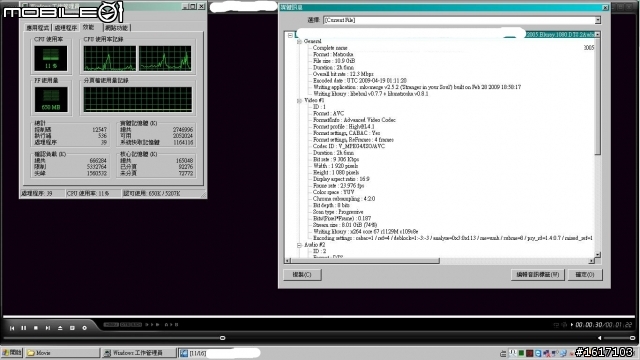Skip to next track in player
Image resolution: width=640 pixels, height=360 pixels.
[48, 328]
